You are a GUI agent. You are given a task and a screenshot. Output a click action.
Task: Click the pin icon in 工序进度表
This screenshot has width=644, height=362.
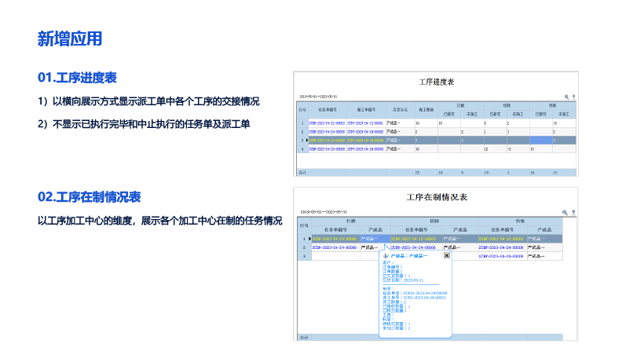573,97
